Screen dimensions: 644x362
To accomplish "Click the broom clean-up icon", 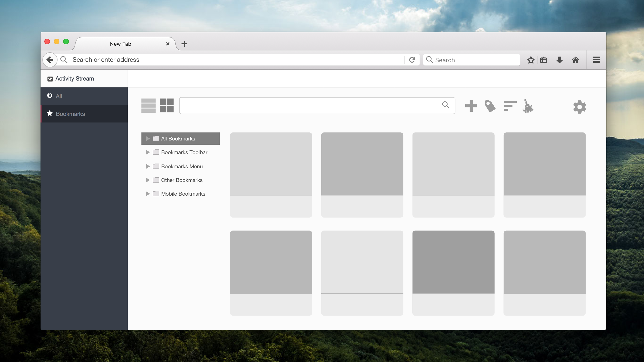I will pyautogui.click(x=528, y=106).
